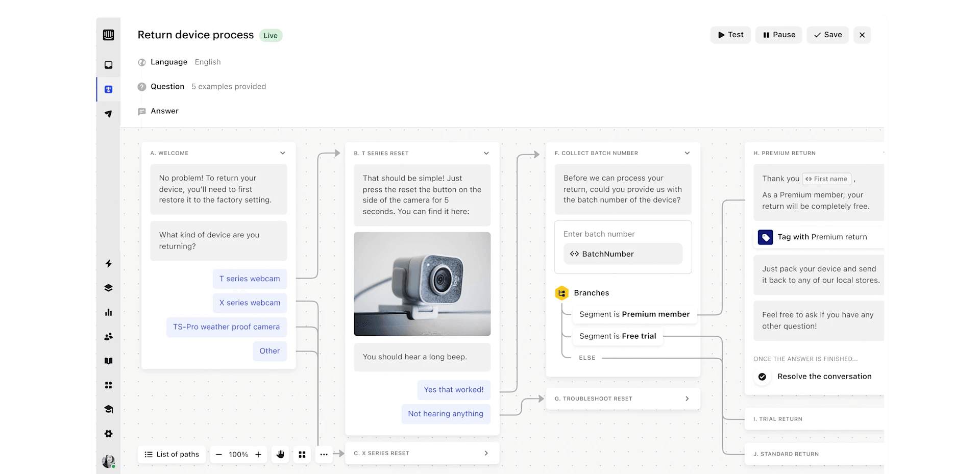Edit the What kind of device message
Screen dimensions: 980x474
coord(218,241)
